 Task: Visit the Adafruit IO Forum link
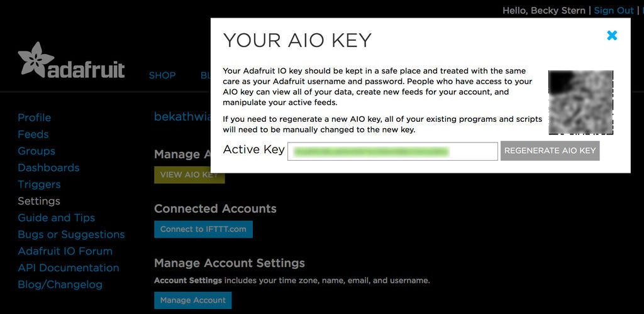click(x=65, y=251)
